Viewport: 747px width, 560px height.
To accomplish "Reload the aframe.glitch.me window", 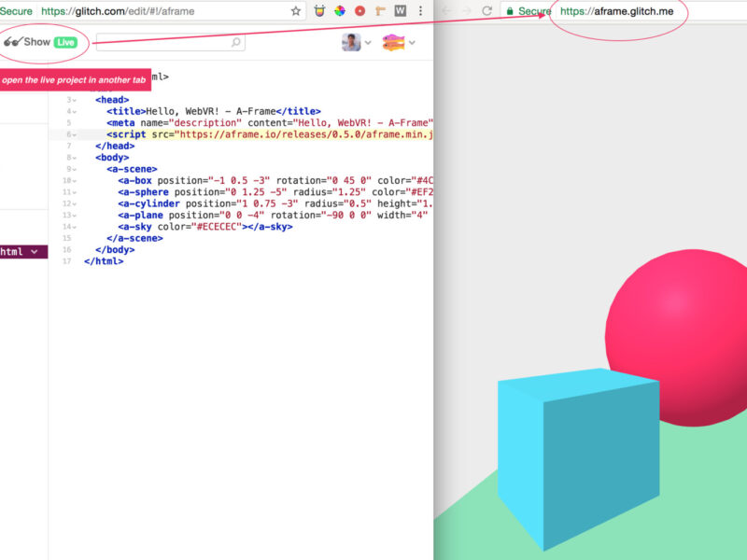I will (486, 10).
